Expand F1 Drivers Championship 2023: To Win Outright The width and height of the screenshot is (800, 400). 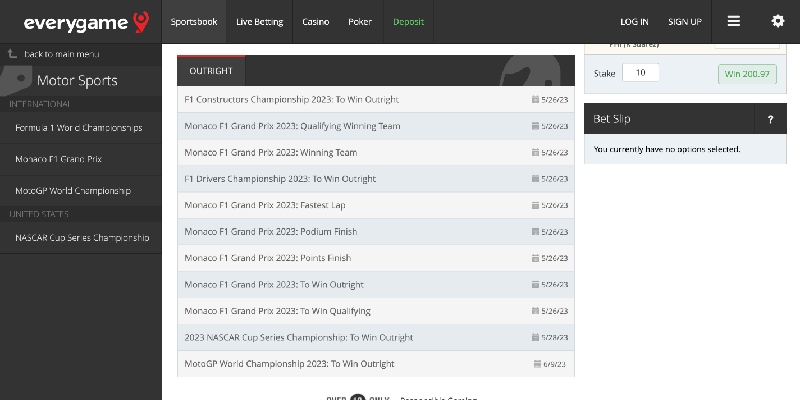376,179
